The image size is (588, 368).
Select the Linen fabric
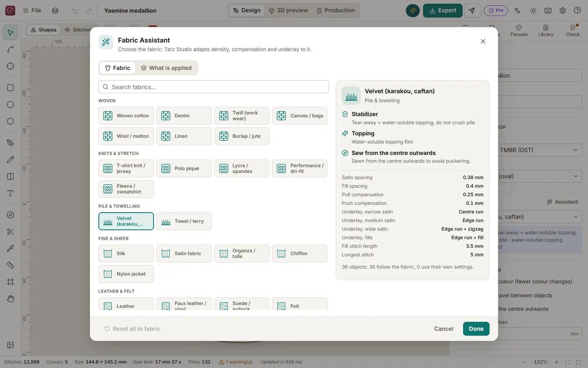[x=184, y=136]
